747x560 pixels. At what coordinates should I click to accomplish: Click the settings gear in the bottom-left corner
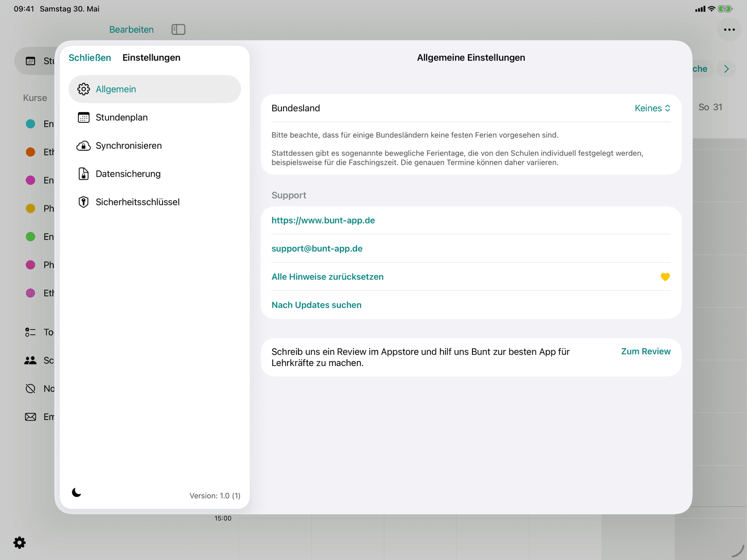[20, 543]
